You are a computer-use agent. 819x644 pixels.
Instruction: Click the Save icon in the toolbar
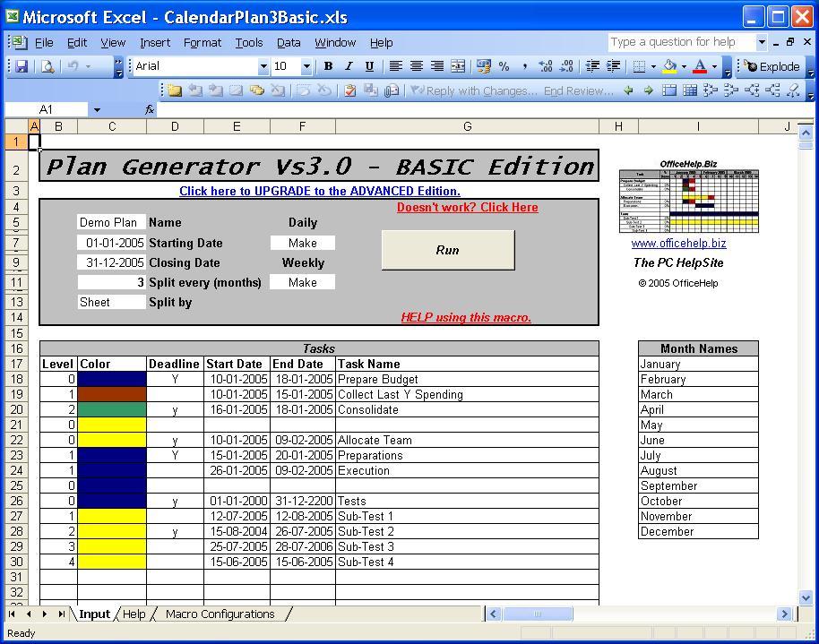coord(22,66)
